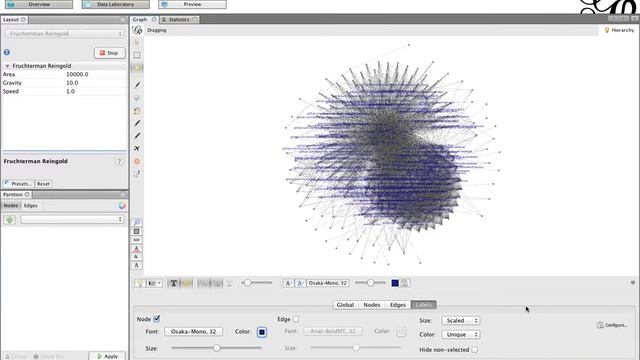Click the node label Color blue swatch

coord(262,332)
